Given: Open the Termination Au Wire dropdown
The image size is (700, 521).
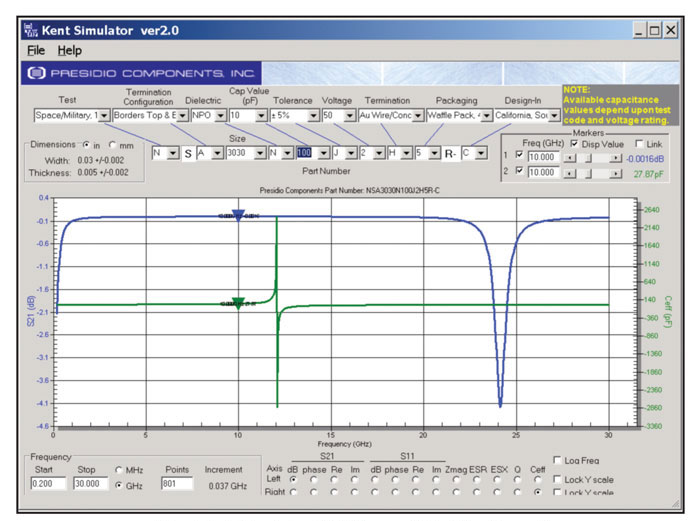Looking at the screenshot, I should [x=418, y=116].
